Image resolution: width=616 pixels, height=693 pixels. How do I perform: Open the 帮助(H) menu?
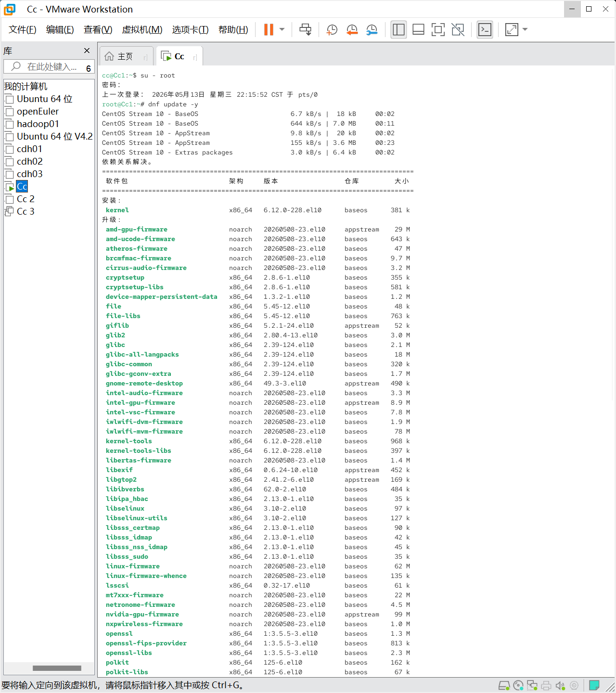click(233, 30)
